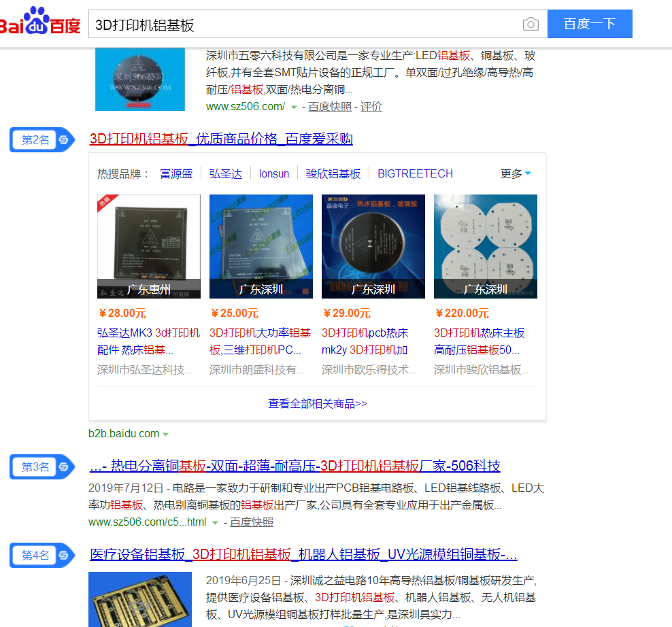Select hot brand 骏欣铝基板
This screenshot has width=672, height=627.
[333, 173]
